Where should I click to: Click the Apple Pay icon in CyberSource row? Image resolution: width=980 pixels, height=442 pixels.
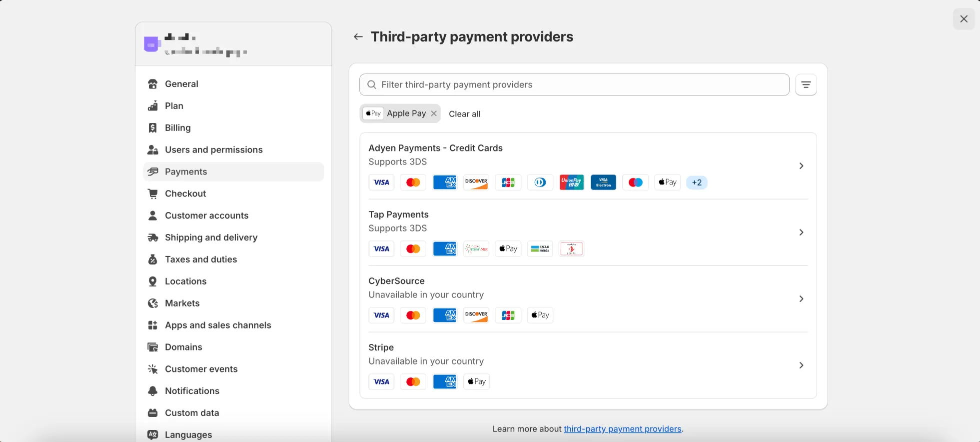tap(540, 315)
